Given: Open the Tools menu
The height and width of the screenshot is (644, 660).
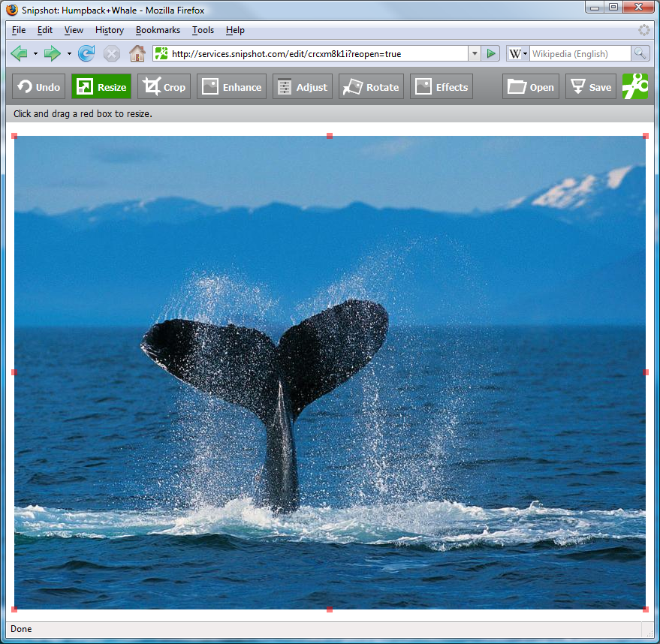Looking at the screenshot, I should coord(203,30).
